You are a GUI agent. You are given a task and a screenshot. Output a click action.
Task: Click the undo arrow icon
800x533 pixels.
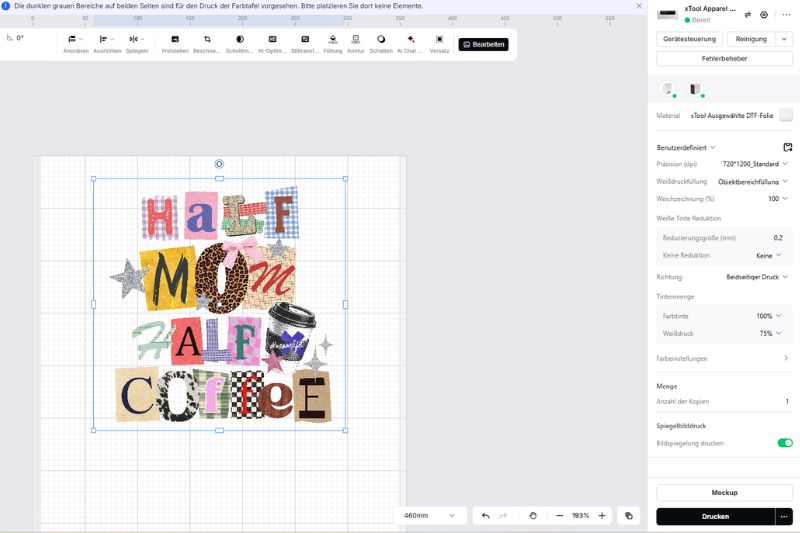(x=485, y=516)
